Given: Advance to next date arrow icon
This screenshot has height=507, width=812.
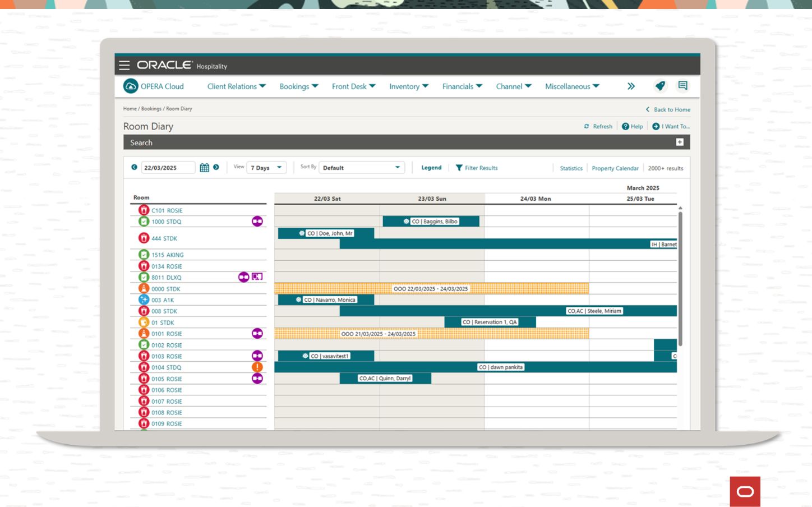Looking at the screenshot, I should pyautogui.click(x=216, y=167).
